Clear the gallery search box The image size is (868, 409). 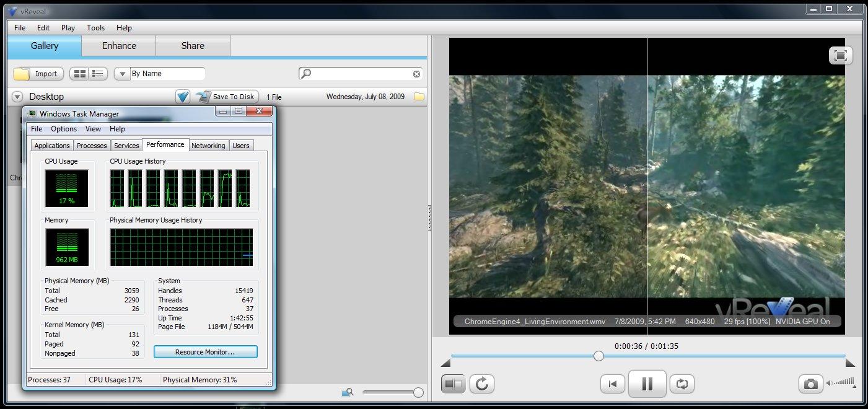(x=416, y=74)
